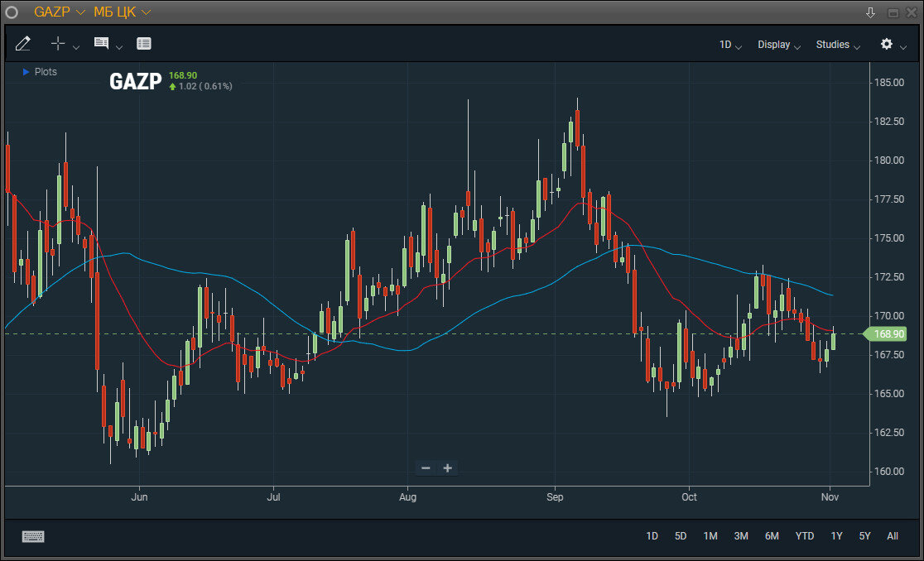Open the data table list icon
924x561 pixels.
(144, 44)
